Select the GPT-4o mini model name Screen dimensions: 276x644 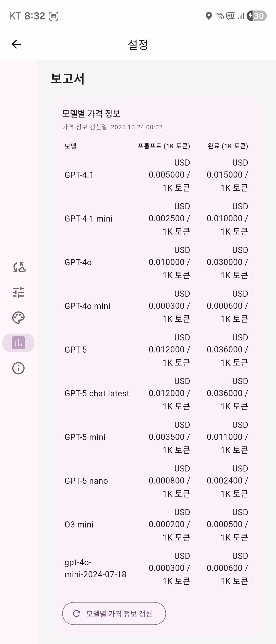(x=87, y=306)
